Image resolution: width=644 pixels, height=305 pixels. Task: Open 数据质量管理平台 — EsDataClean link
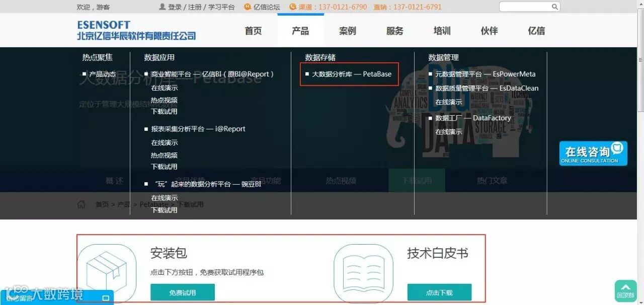pos(487,88)
